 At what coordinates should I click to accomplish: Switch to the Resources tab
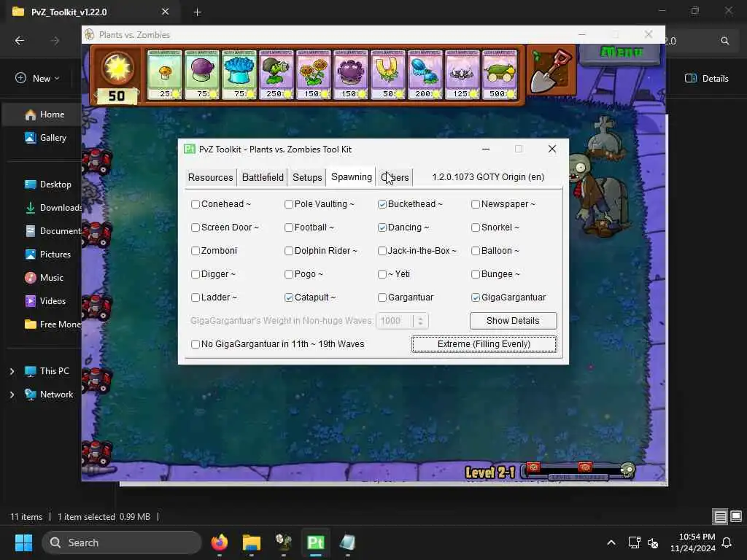coord(211,177)
